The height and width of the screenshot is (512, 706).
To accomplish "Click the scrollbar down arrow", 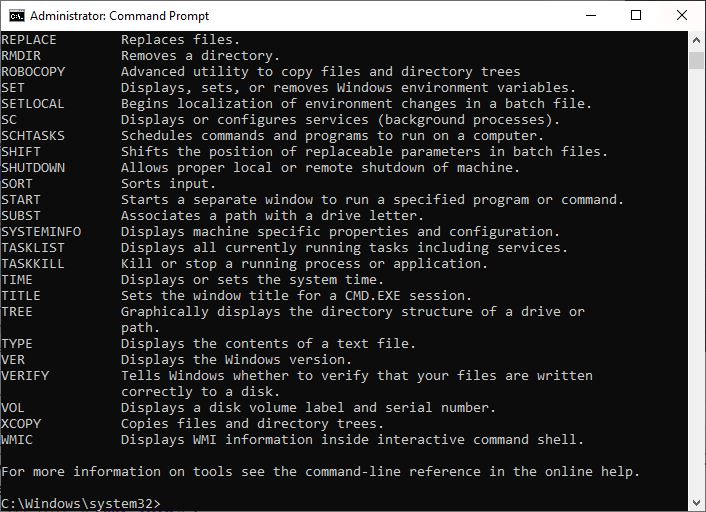I will point(697,503).
